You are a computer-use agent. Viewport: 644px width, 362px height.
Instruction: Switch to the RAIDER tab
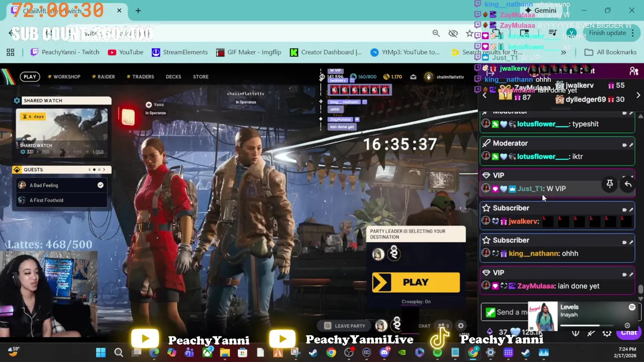103,76
